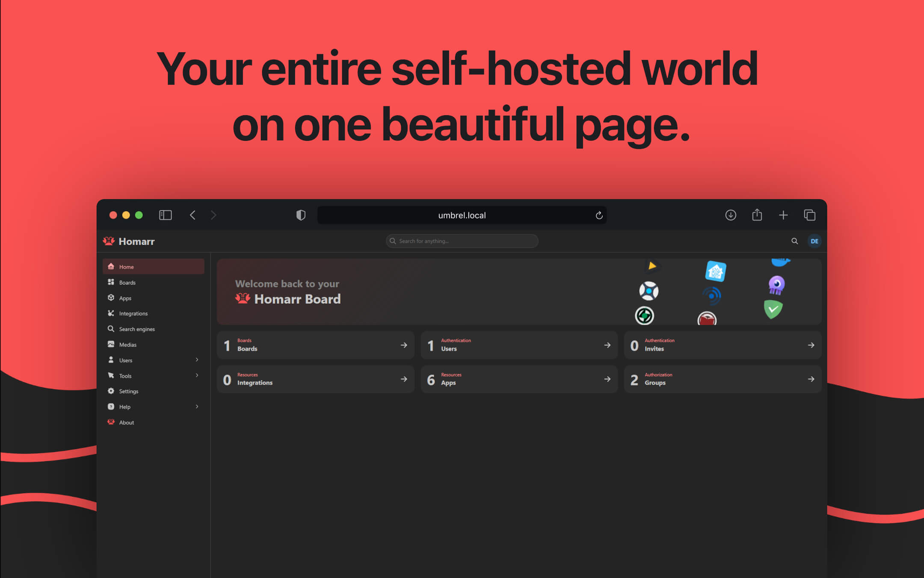Viewport: 924px width, 578px height.
Task: Click the Homarr crab logo in the header
Action: pos(110,241)
